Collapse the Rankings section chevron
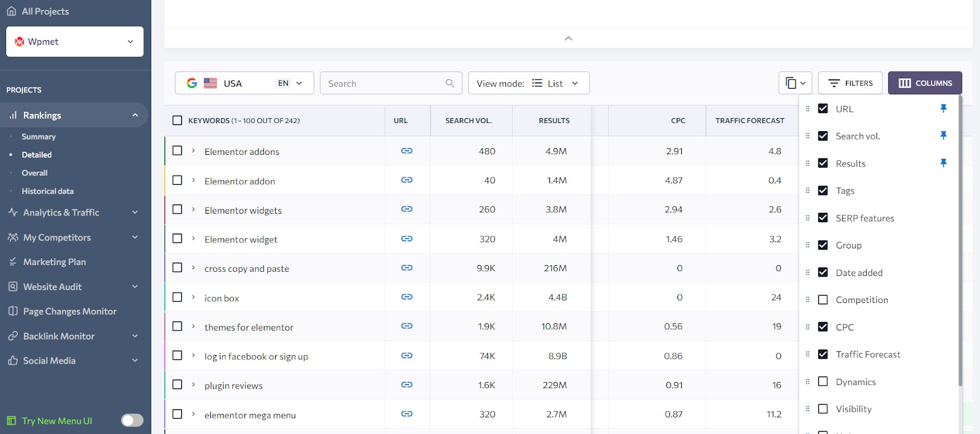The width and height of the screenshot is (980, 434). (x=135, y=115)
